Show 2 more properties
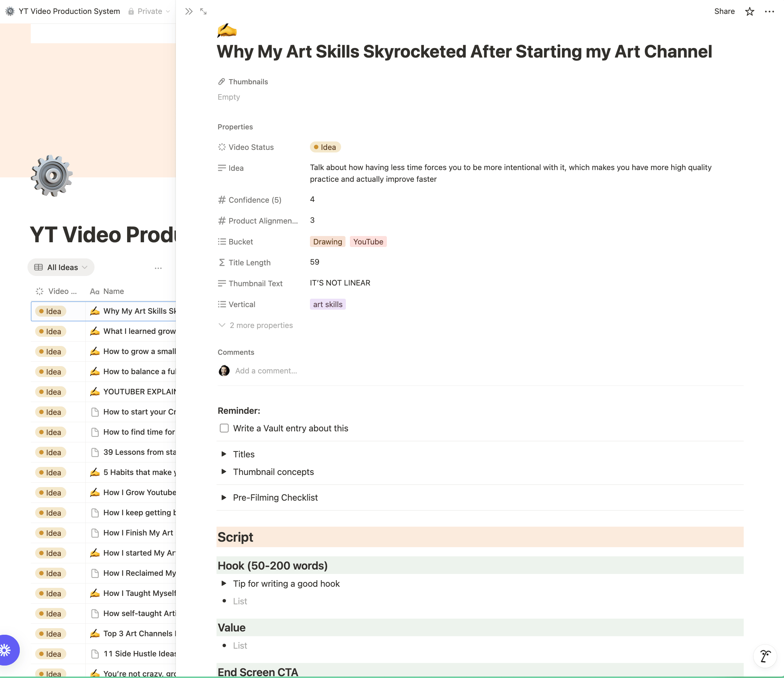 (261, 325)
